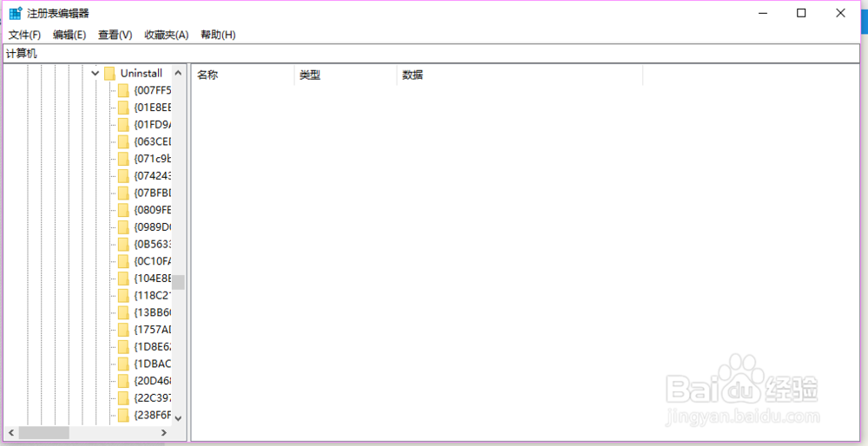Select the {0989D0 registry key text

[153, 226]
